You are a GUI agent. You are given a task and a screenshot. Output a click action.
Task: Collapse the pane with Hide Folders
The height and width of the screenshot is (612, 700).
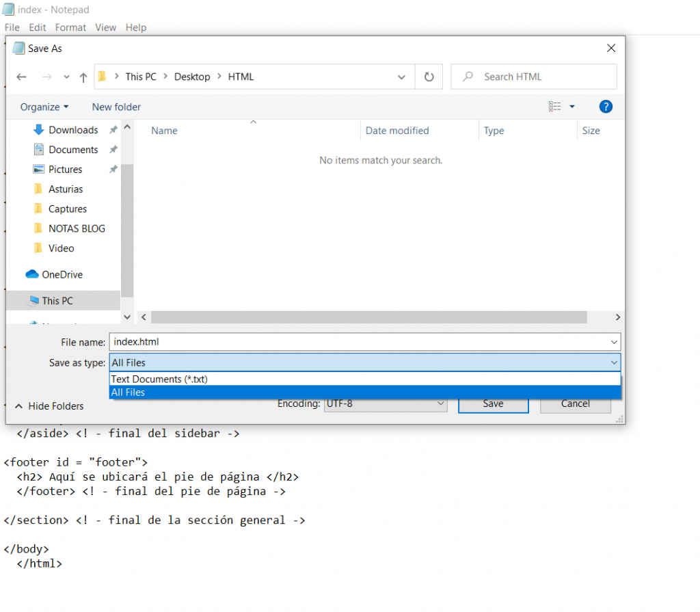49,406
